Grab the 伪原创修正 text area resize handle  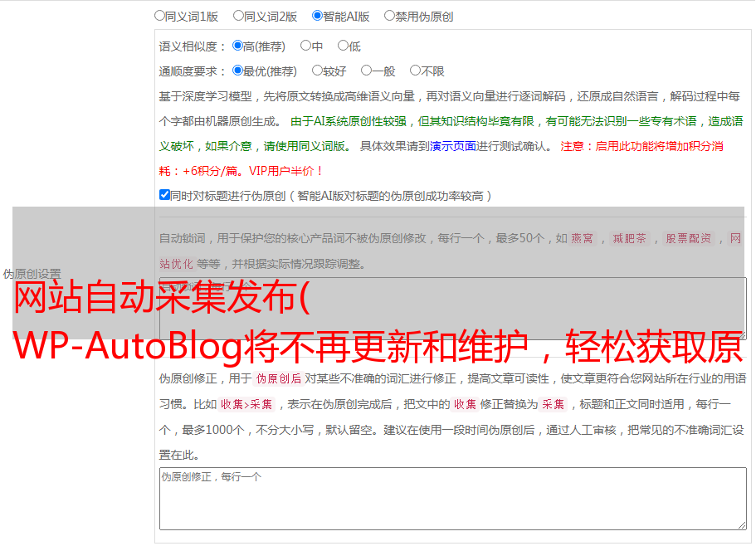[742, 524]
